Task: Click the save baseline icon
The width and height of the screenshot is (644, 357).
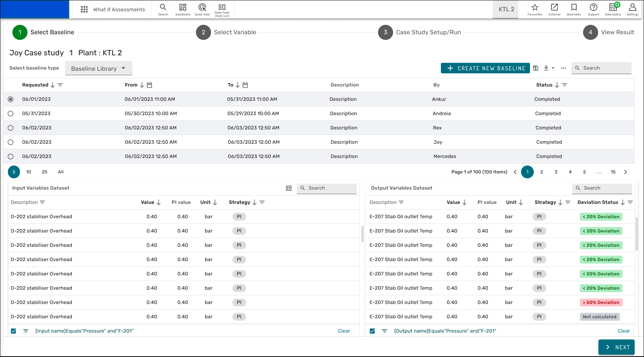Action: pyautogui.click(x=536, y=68)
